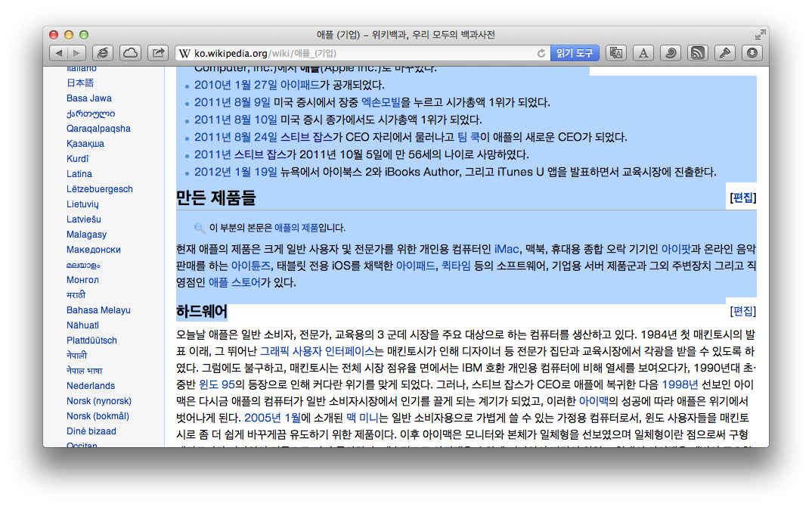
Task: Click the 편집 link beside 하드웨어
Action: tap(742, 311)
